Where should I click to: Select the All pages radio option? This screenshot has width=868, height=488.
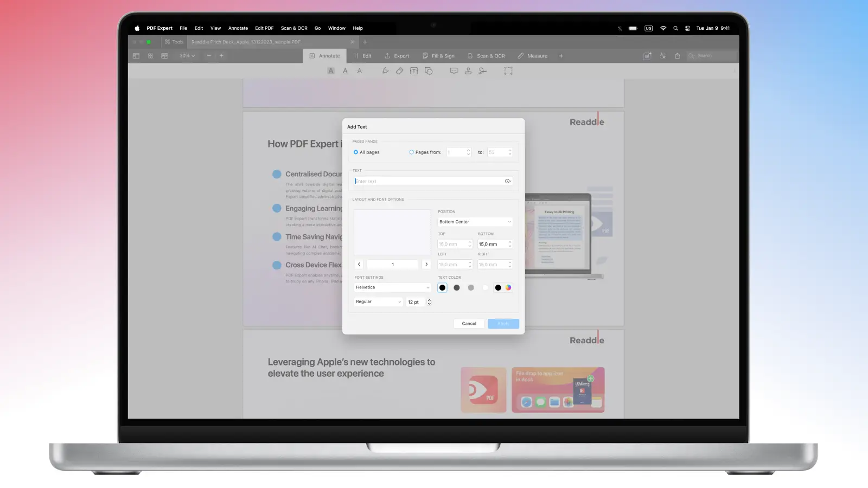(356, 152)
